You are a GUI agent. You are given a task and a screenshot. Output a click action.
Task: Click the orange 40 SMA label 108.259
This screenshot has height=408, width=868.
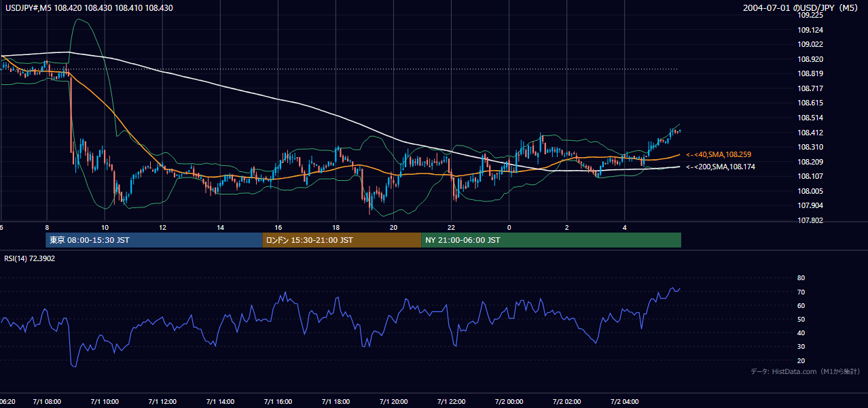719,155
